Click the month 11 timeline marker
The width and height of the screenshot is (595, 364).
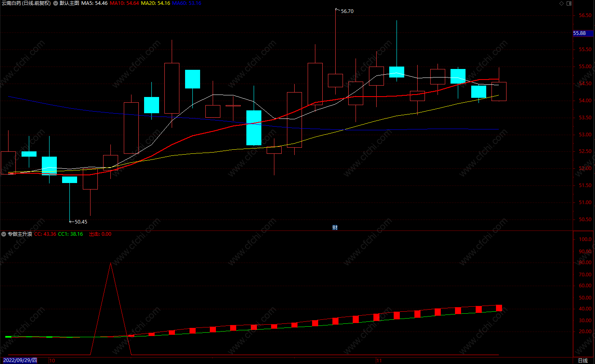click(379, 360)
